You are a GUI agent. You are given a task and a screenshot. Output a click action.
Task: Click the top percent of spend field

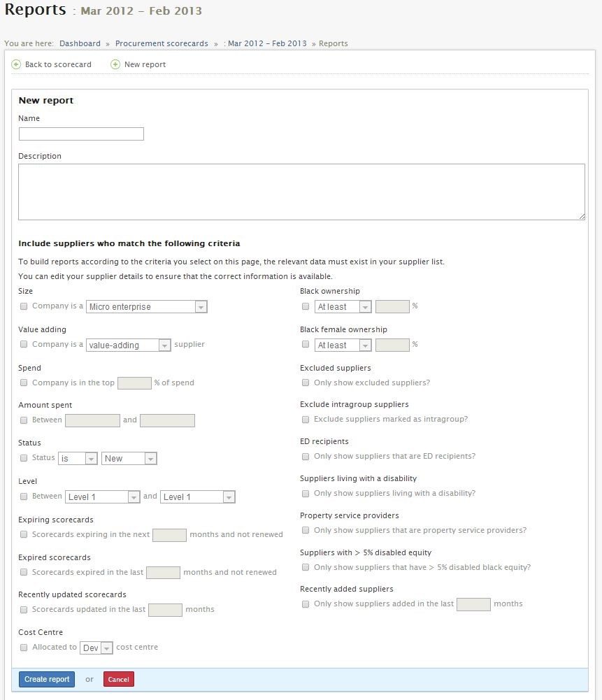pos(134,383)
